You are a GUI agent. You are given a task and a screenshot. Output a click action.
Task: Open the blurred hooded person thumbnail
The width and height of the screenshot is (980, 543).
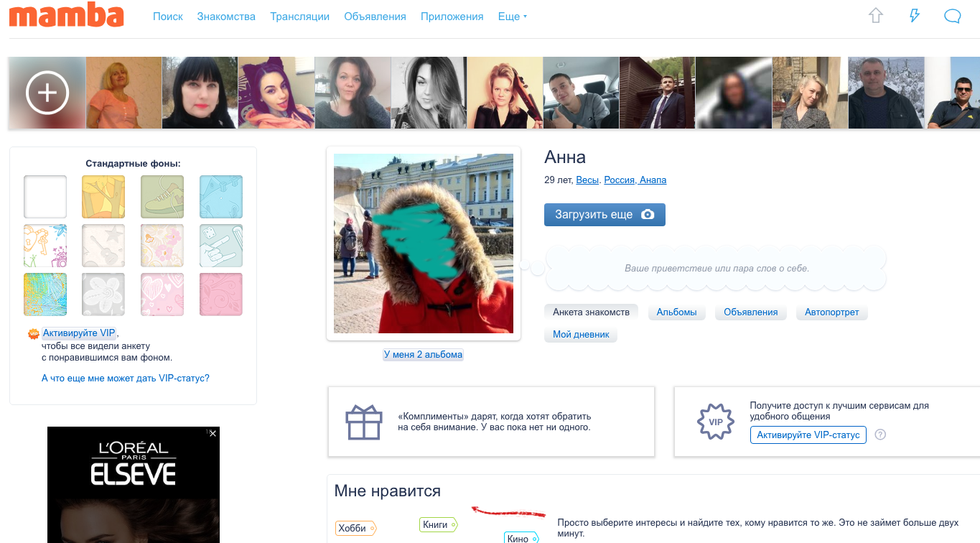pos(734,93)
